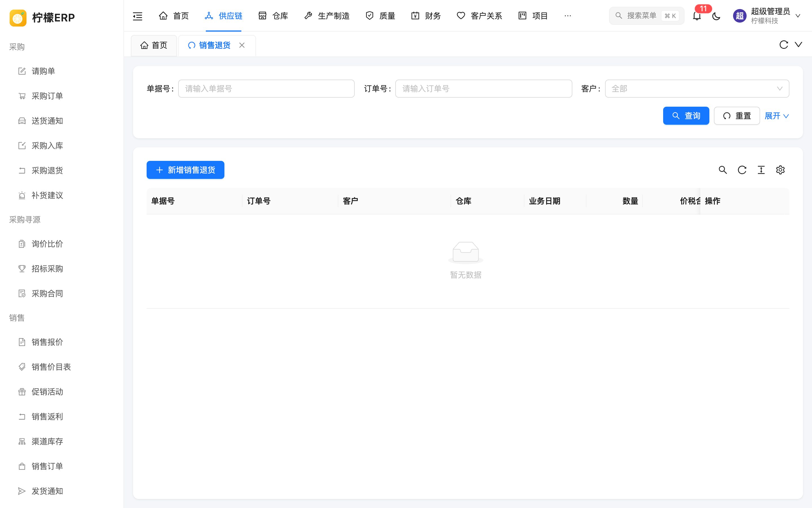Click the 查询 search button
This screenshot has height=508, width=812.
[686, 116]
